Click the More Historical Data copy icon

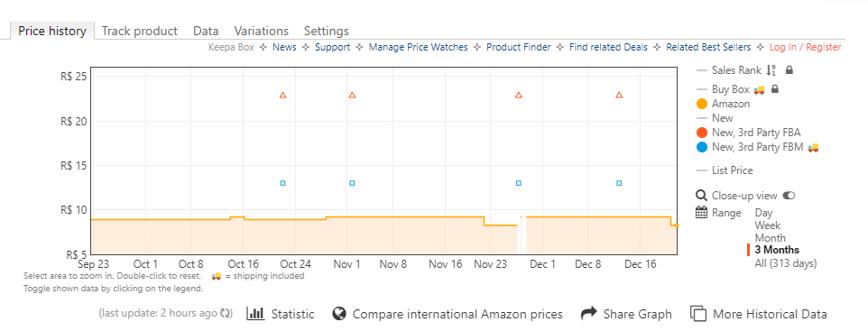(698, 314)
